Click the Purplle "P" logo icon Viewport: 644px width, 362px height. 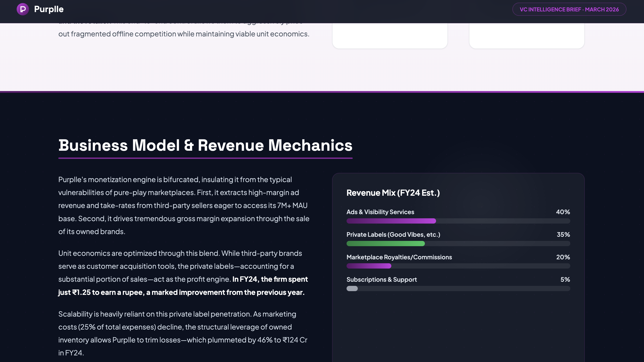pyautogui.click(x=23, y=9)
